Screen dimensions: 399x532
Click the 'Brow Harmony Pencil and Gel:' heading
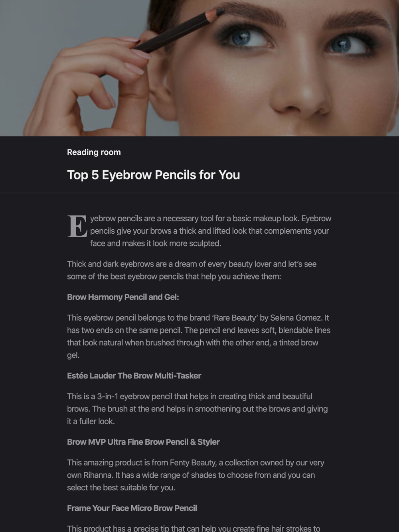123,297
